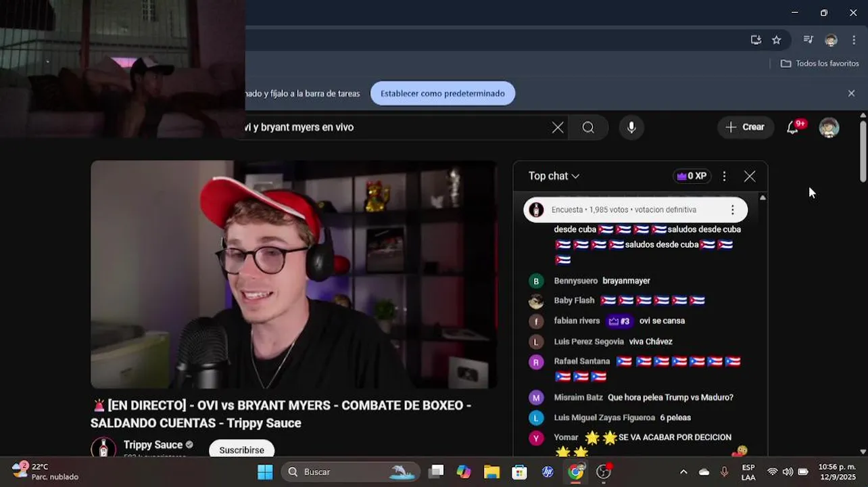Bookmark this page with the star icon
The height and width of the screenshot is (487, 868).
(777, 40)
